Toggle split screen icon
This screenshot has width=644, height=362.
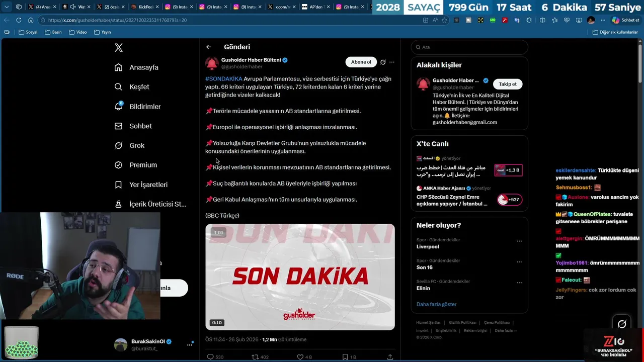click(542, 20)
